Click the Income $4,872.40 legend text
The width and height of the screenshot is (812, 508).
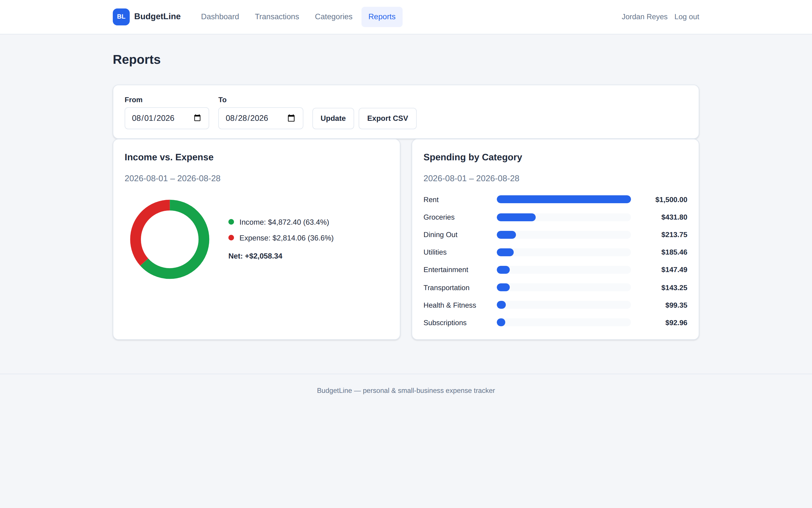284,222
